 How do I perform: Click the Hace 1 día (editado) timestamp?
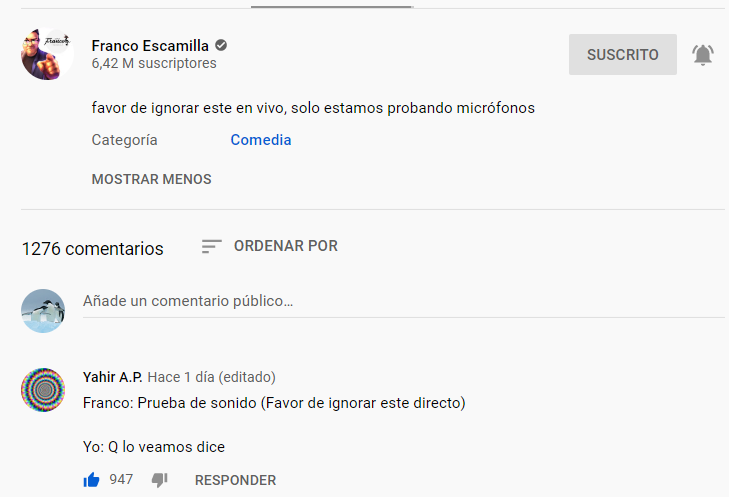click(x=212, y=377)
